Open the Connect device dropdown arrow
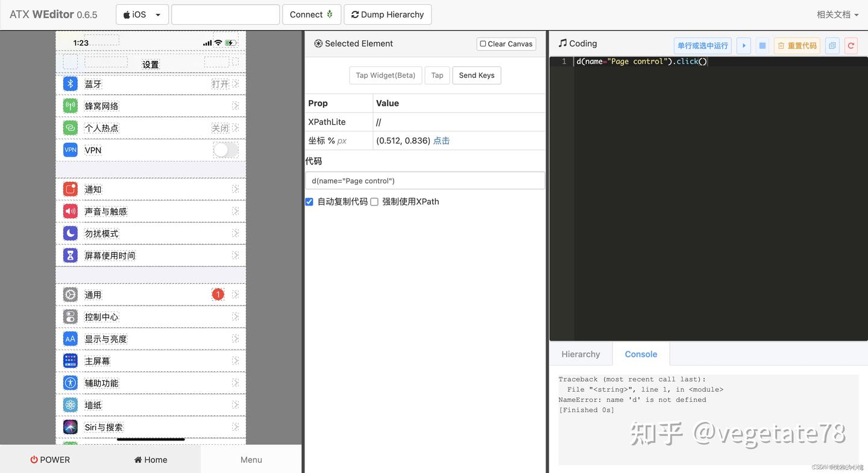 click(329, 14)
